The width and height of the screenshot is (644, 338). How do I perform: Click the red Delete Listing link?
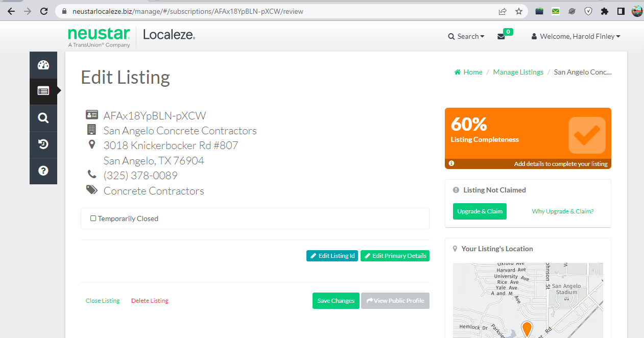point(150,301)
